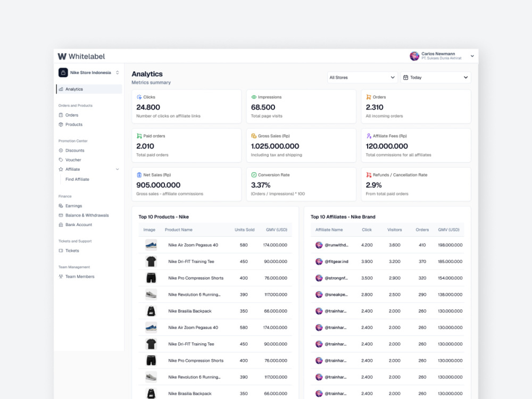Click the Paid orders cart icon
This screenshot has height=399, width=532.
click(x=139, y=136)
